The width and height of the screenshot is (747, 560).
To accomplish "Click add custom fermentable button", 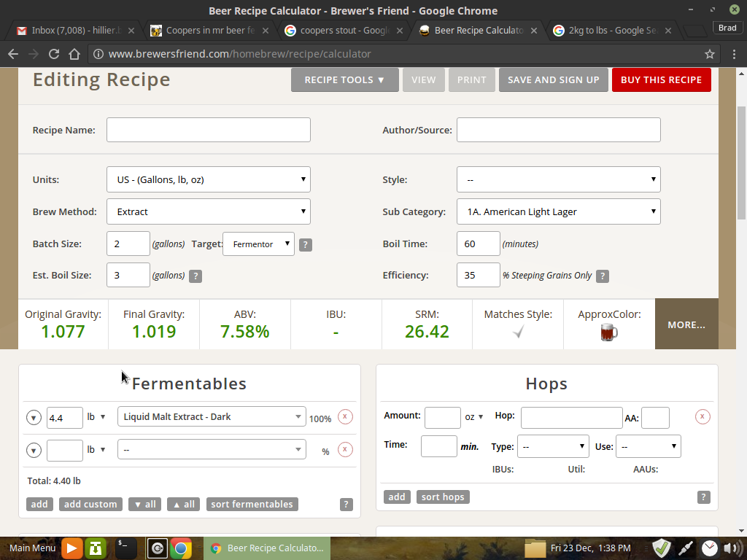I will (90, 505).
